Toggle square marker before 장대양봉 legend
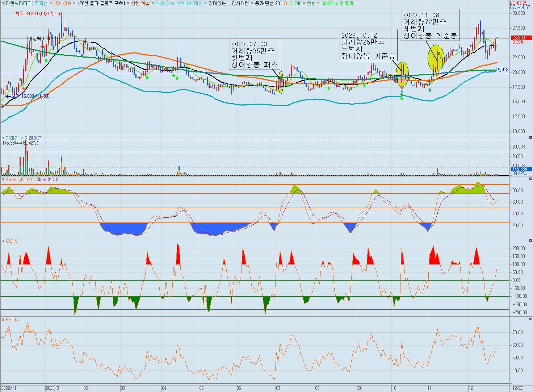 click(205, 3)
